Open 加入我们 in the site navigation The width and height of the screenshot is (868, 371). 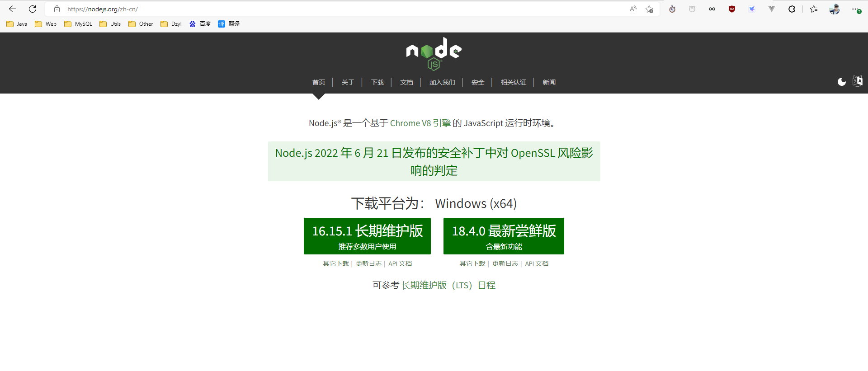(x=442, y=82)
